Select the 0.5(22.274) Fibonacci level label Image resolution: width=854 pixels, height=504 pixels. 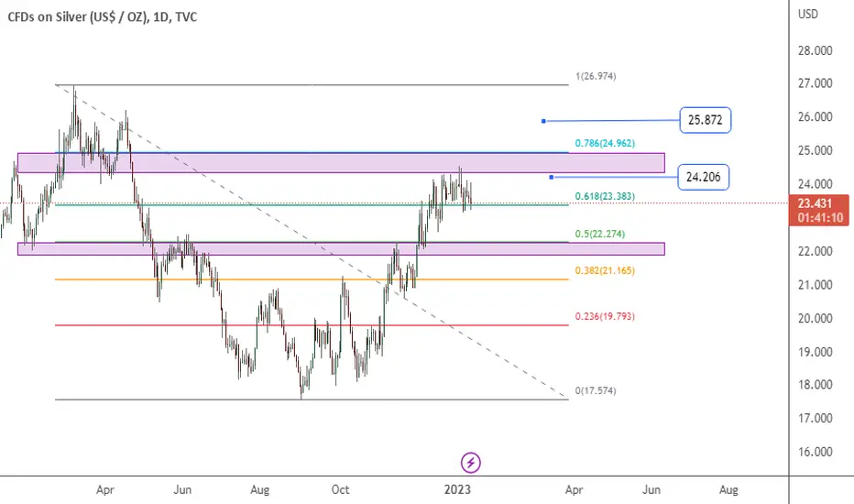[x=599, y=234]
